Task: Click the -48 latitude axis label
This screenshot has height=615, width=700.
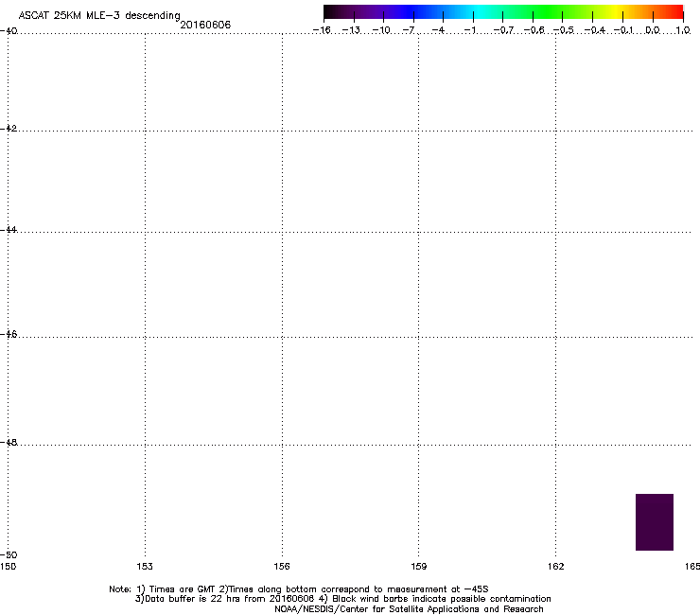Action: 9,442
